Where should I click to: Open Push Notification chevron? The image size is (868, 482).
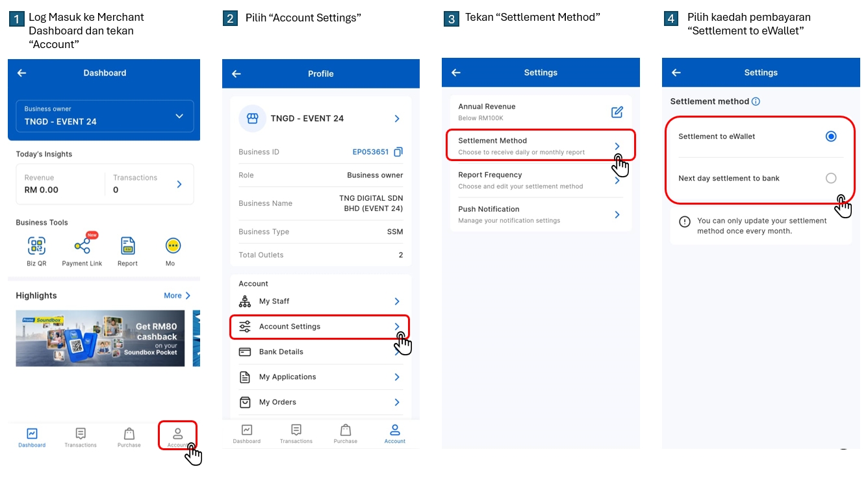pyautogui.click(x=617, y=214)
